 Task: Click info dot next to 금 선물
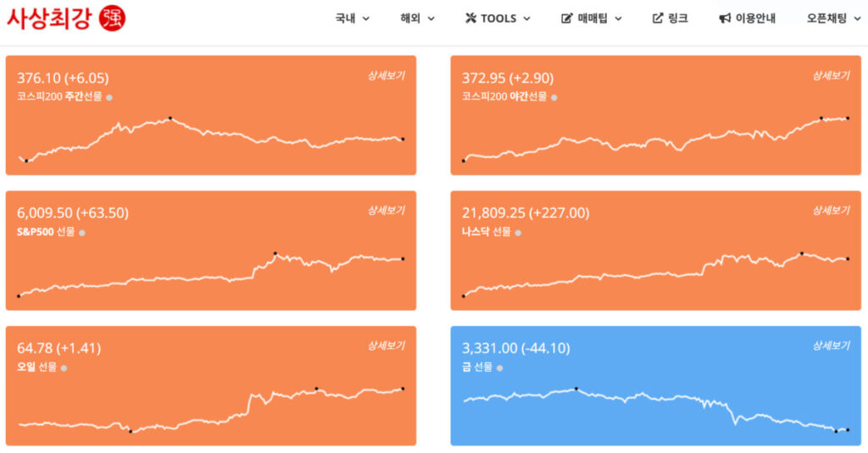point(499,368)
